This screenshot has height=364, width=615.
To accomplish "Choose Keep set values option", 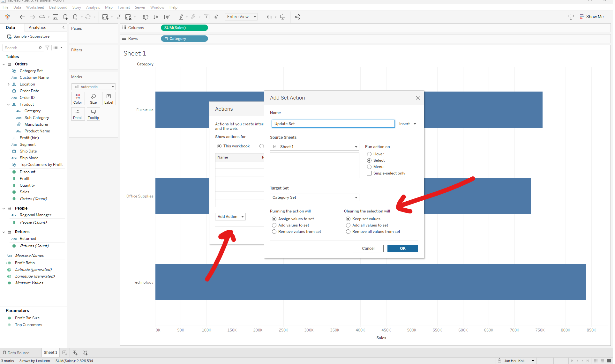I will [x=348, y=219].
